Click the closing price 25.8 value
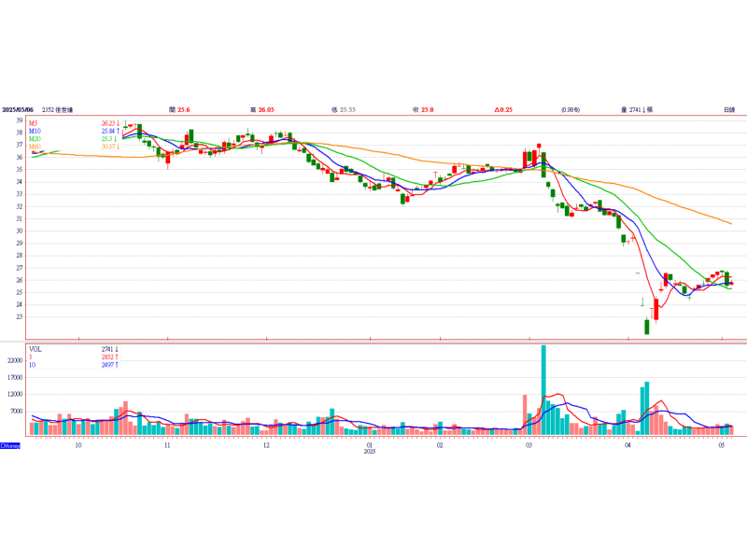Image resolution: width=747 pixels, height=560 pixels. click(x=428, y=109)
